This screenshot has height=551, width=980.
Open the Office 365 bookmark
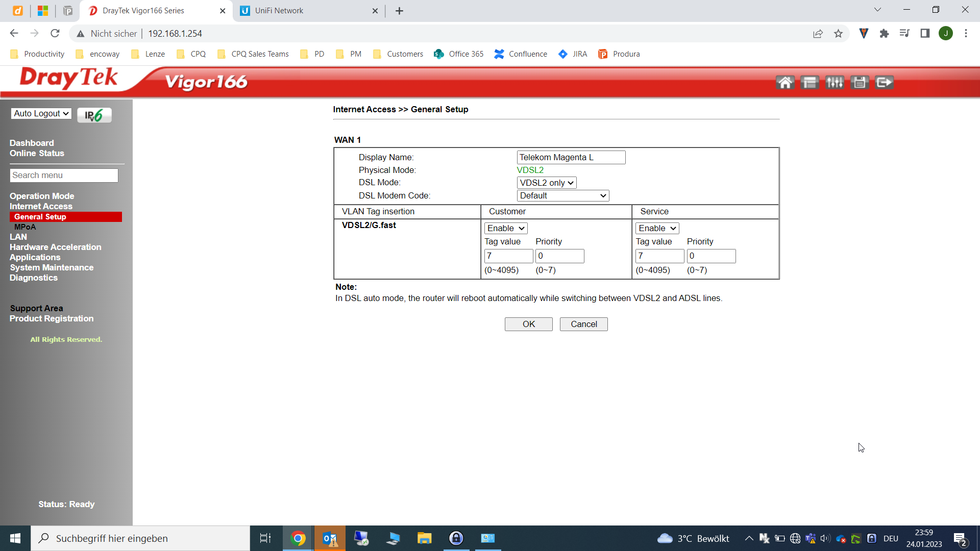[x=458, y=54]
